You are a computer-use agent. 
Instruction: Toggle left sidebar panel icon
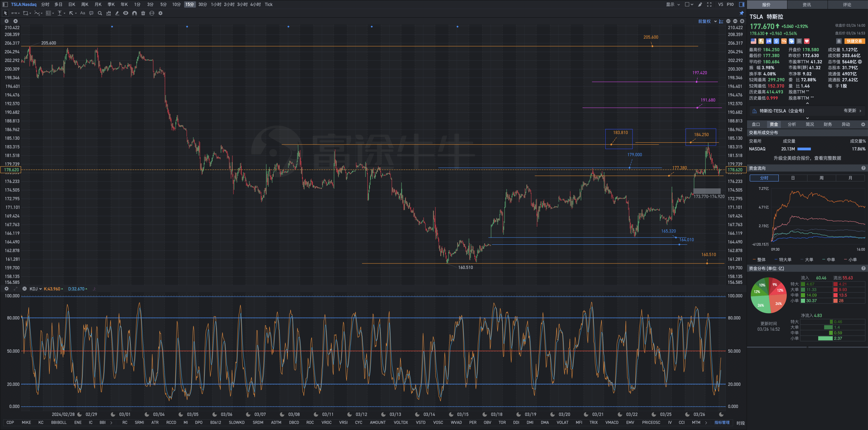click(x=5, y=4)
